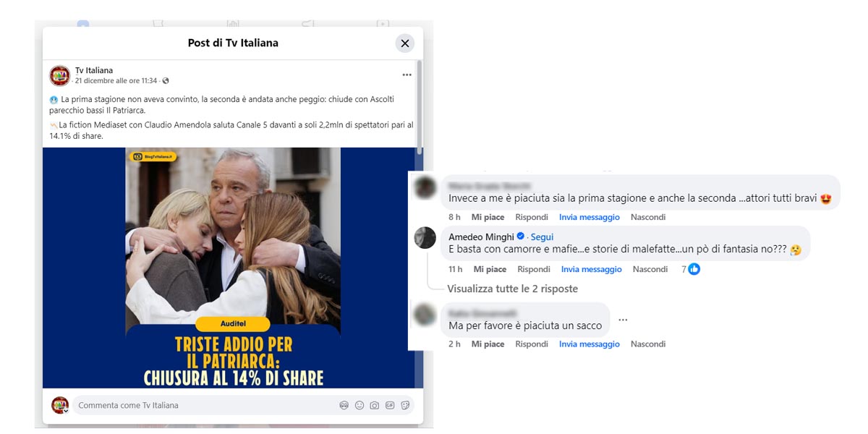Reply to the piaciuta un sacco comment

(532, 344)
